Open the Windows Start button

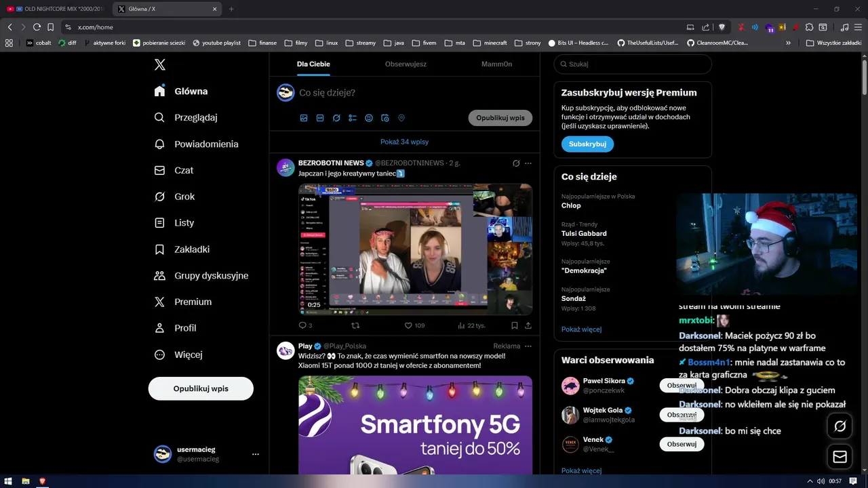(9, 481)
